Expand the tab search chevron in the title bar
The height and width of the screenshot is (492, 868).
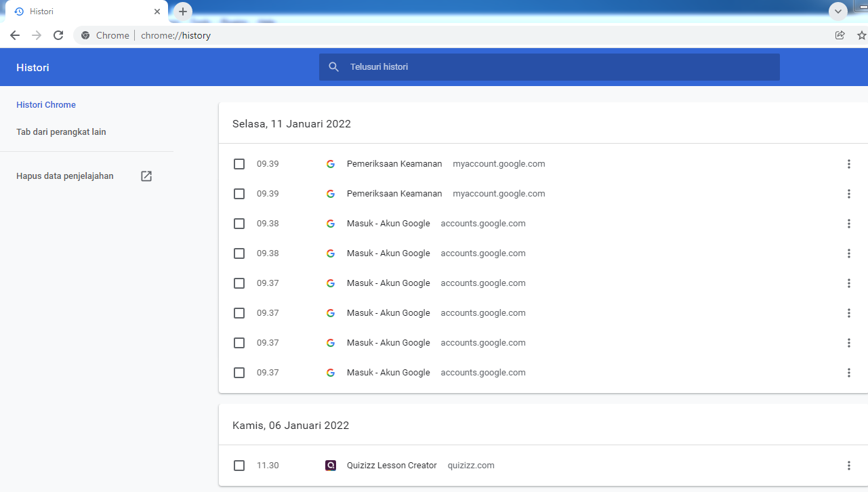(x=839, y=12)
